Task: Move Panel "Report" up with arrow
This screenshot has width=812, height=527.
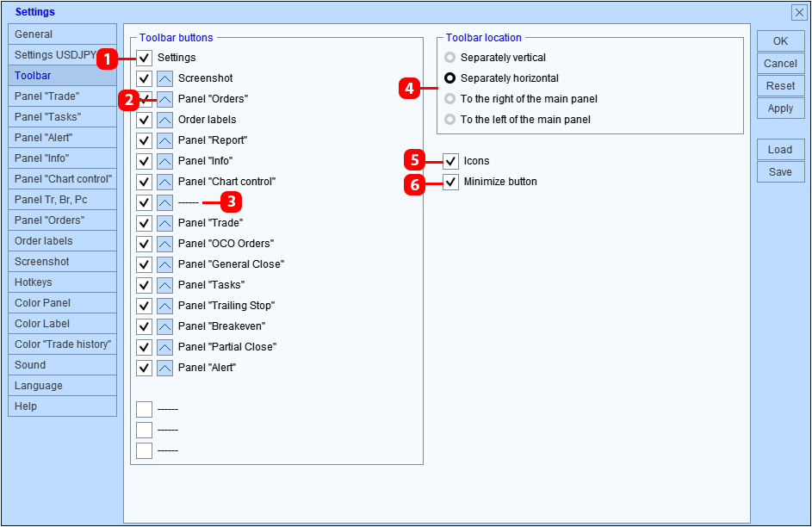Action: (x=164, y=140)
